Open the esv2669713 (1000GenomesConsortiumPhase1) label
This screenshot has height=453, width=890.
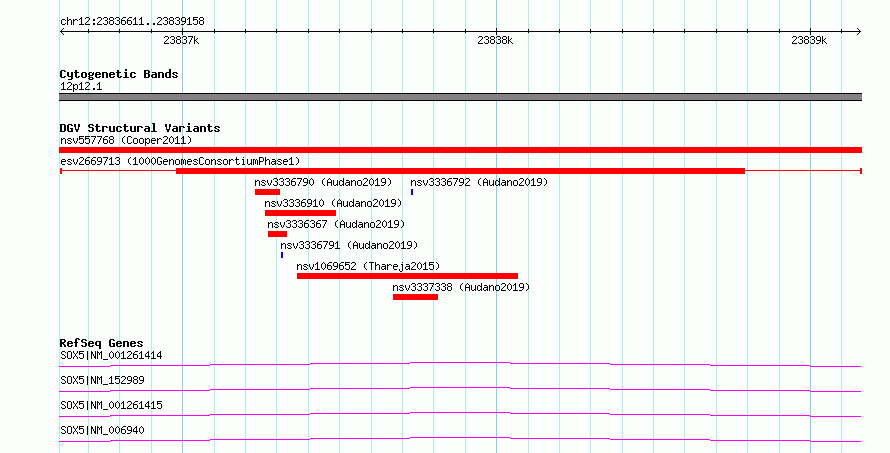[180, 161]
